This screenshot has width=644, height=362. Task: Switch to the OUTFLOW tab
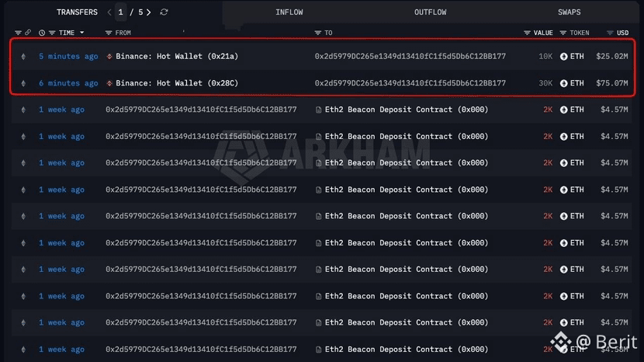pyautogui.click(x=430, y=12)
